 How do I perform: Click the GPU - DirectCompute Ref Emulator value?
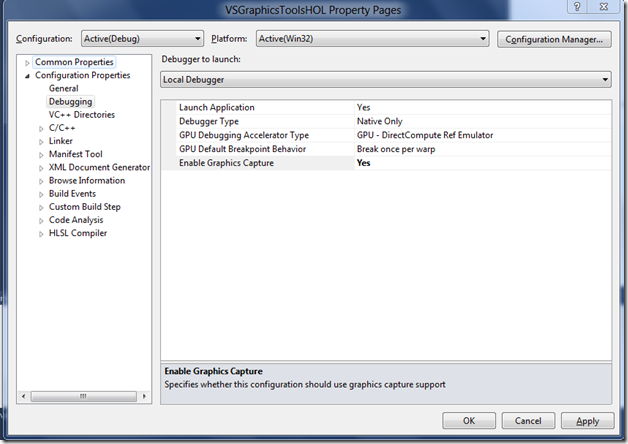pyautogui.click(x=425, y=135)
